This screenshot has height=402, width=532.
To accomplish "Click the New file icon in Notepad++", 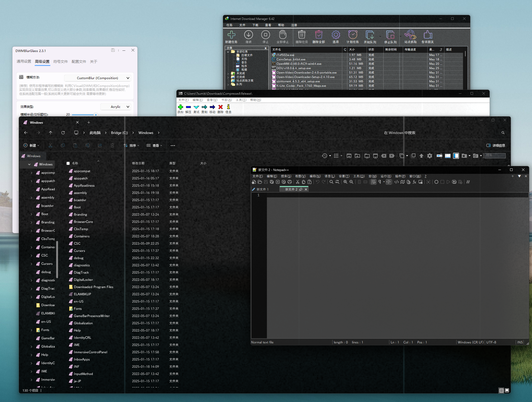I will pos(254,182).
